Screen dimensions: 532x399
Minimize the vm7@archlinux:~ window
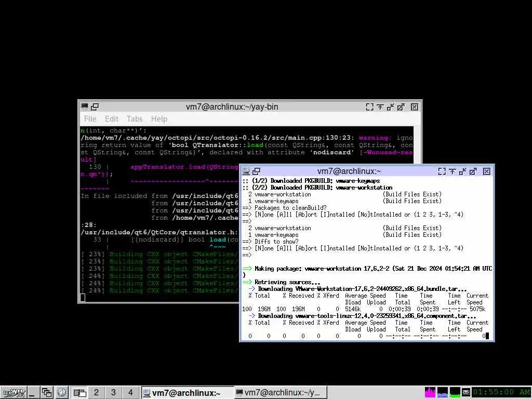(x=463, y=171)
